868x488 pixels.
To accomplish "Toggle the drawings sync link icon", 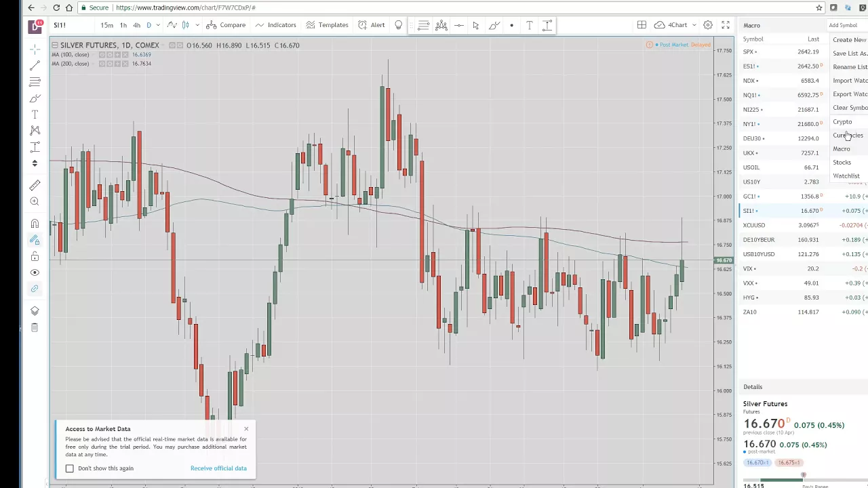I will click(35, 289).
